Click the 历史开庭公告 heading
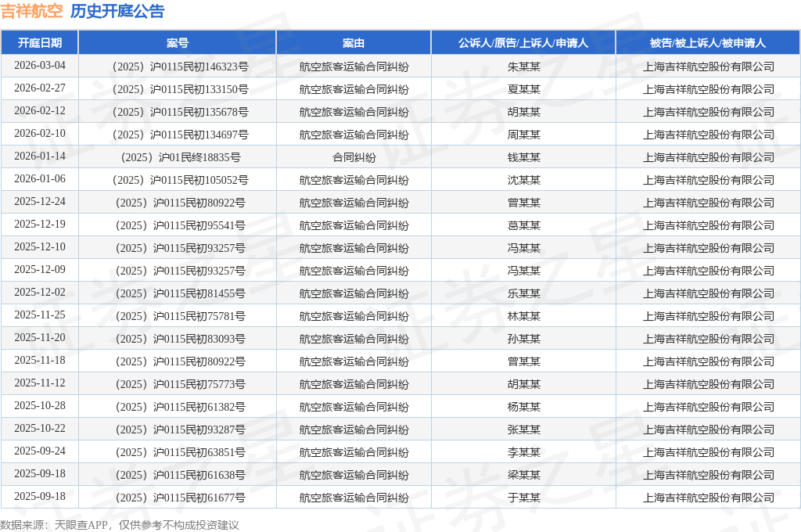This screenshot has width=801, height=532. point(117,11)
